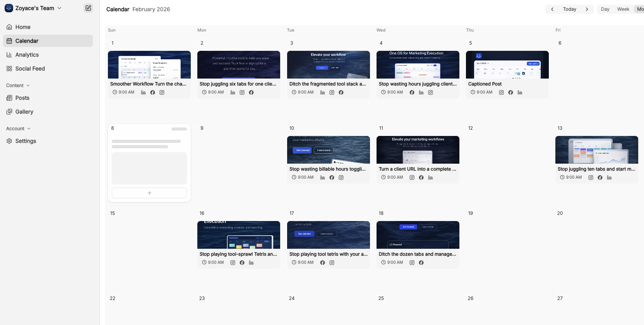Image resolution: width=644 pixels, height=325 pixels.
Task: Click the Zoyace's Team logo avatar
Action: 9,8
